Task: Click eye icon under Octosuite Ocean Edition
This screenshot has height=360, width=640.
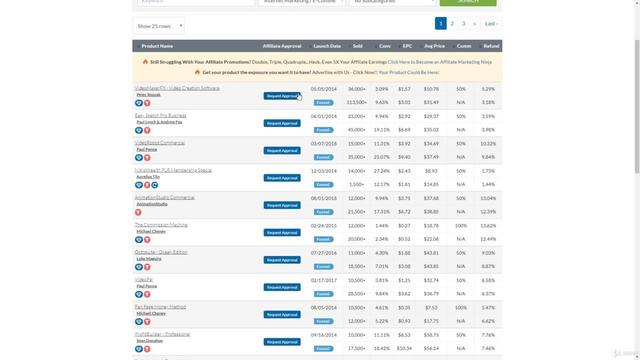Action: point(139,267)
